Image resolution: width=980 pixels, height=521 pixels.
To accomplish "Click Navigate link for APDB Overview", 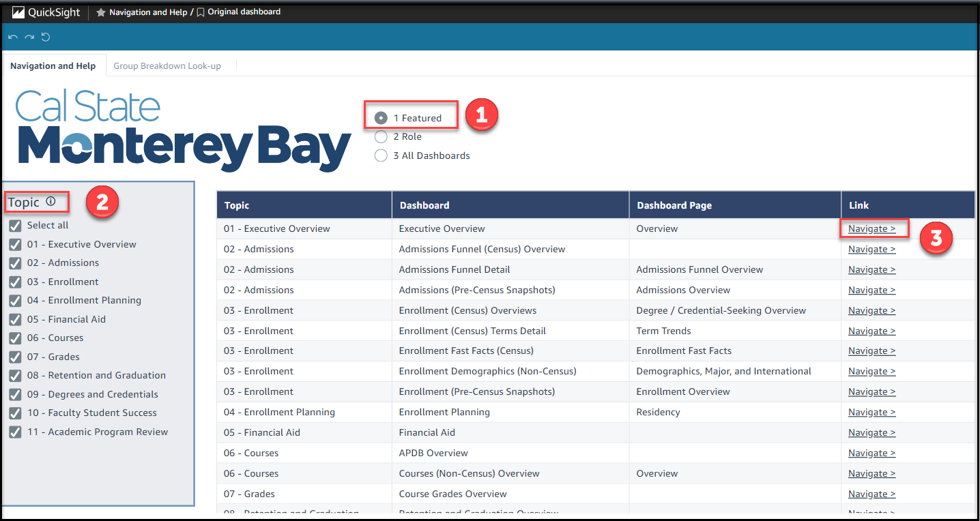I will pyautogui.click(x=871, y=453).
